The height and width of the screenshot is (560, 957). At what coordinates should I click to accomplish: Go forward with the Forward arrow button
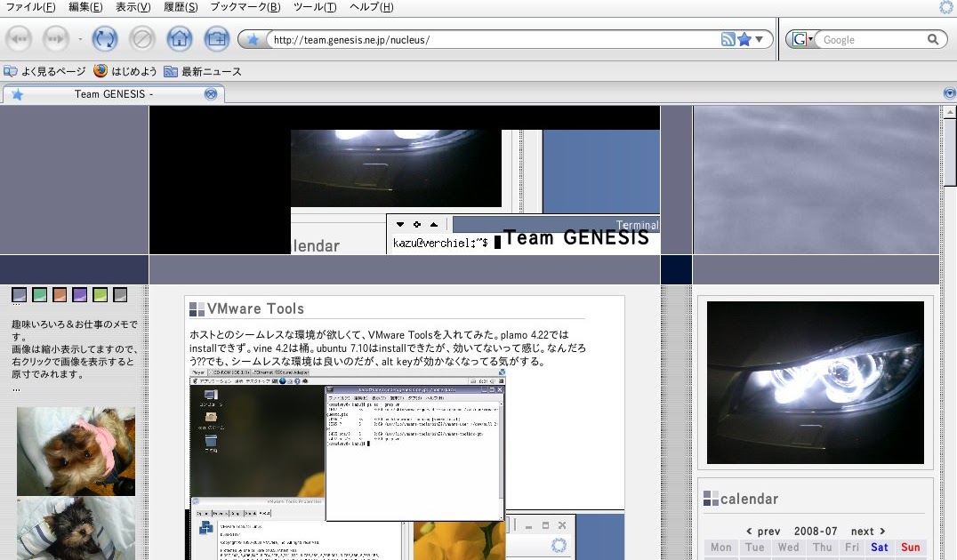55,39
